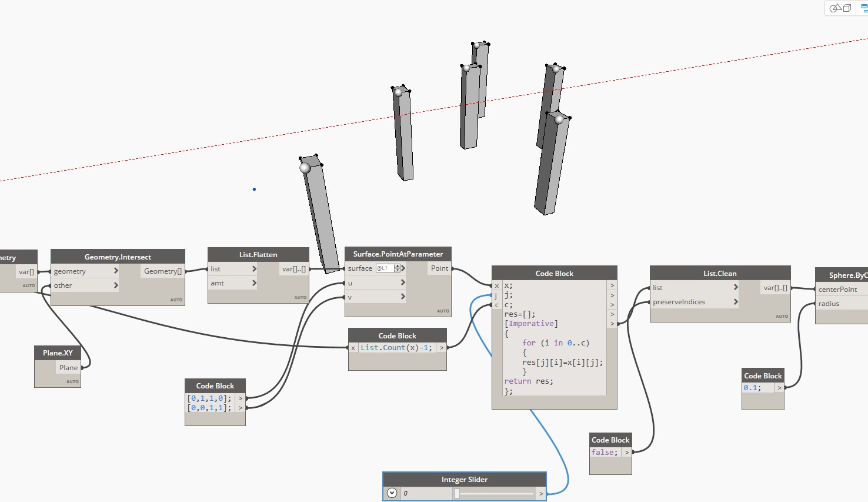Viewport: 868px width, 502px height.
Task: Click the Integer Slider output port
Action: click(541, 493)
